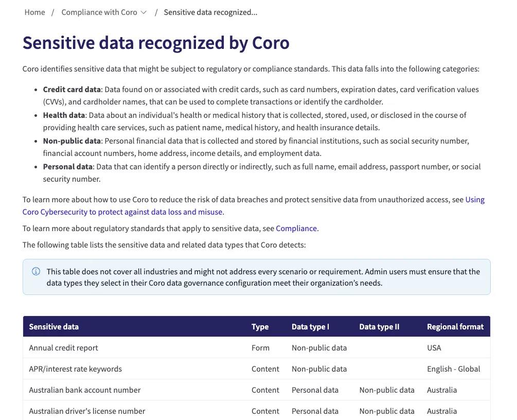Click the info icon in the note box
Viewport: 517px width, 420px height.
coord(36,272)
